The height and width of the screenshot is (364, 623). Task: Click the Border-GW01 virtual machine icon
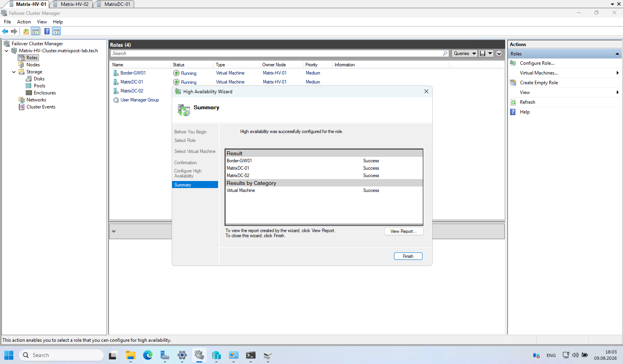click(116, 73)
